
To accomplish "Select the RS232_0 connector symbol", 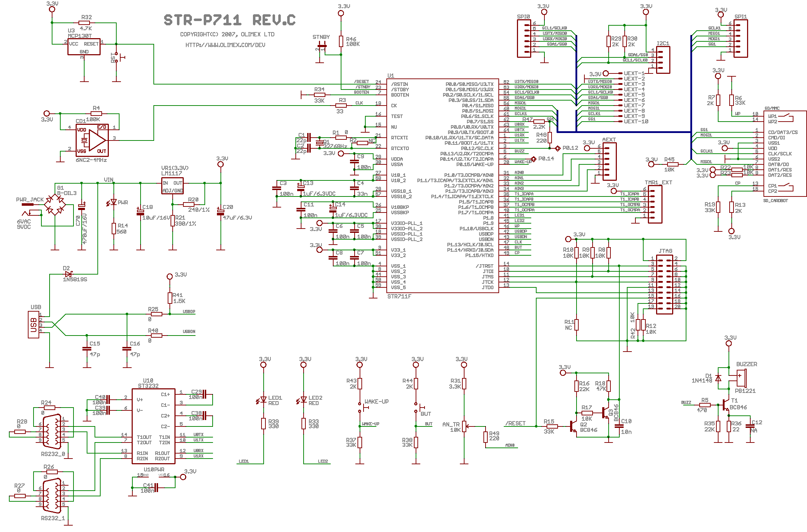I will tap(52, 431).
